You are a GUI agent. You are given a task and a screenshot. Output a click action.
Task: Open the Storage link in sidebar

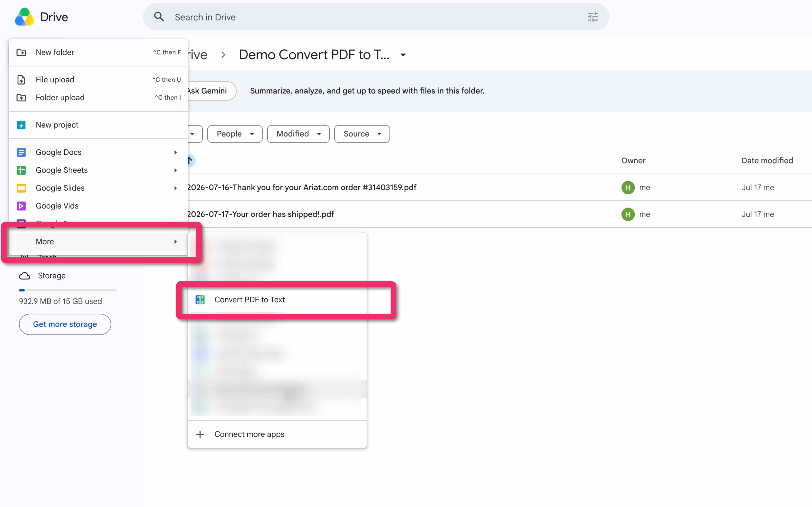pyautogui.click(x=52, y=276)
